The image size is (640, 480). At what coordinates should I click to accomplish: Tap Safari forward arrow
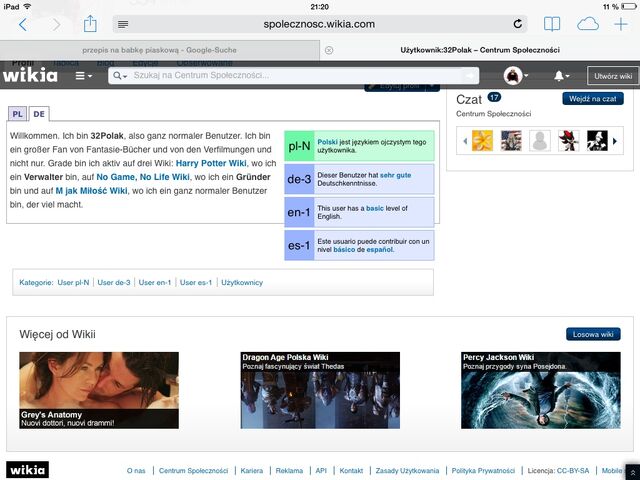[x=56, y=24]
